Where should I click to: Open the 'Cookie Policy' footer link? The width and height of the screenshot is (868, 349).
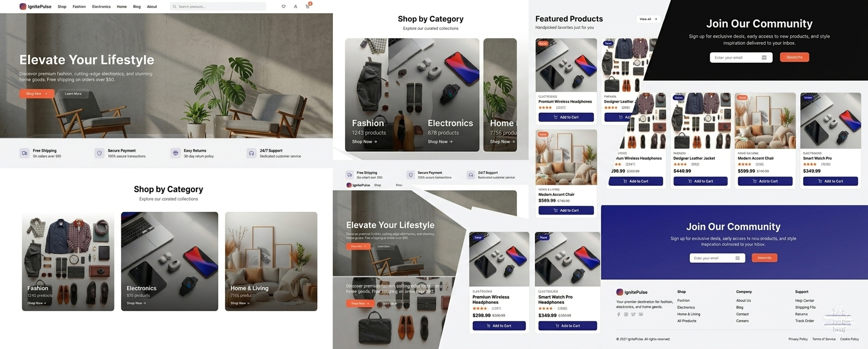pyautogui.click(x=849, y=339)
